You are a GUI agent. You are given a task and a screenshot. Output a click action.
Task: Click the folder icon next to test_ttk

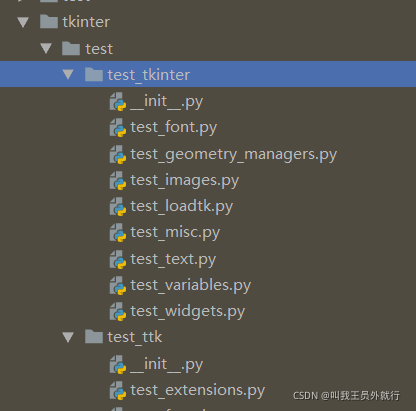(94, 337)
